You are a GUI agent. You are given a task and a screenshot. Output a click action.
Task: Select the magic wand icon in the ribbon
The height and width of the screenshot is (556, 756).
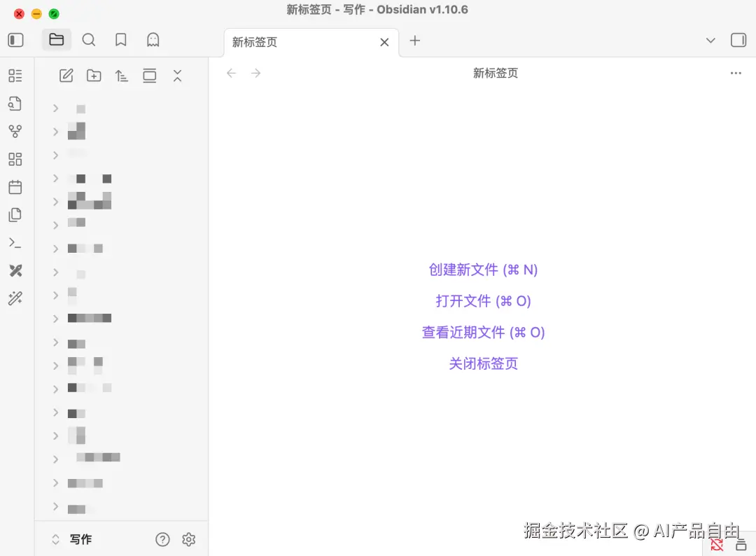pyautogui.click(x=16, y=299)
